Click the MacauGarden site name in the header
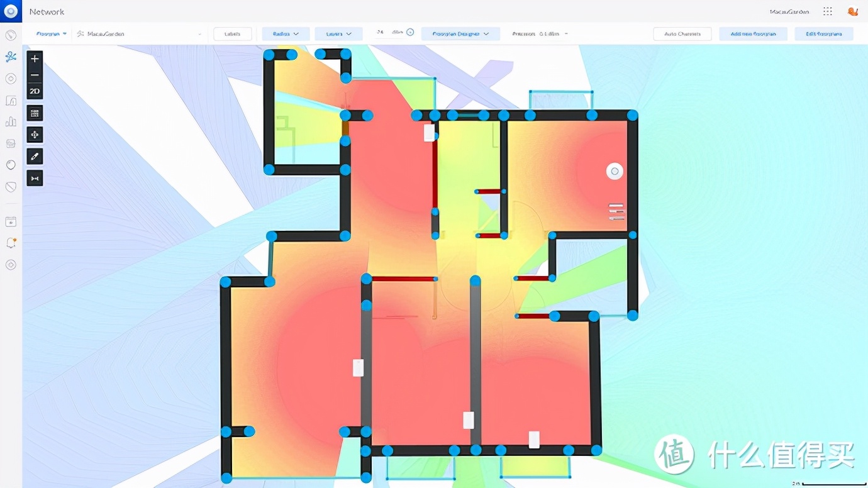The image size is (868, 488). (x=789, y=11)
